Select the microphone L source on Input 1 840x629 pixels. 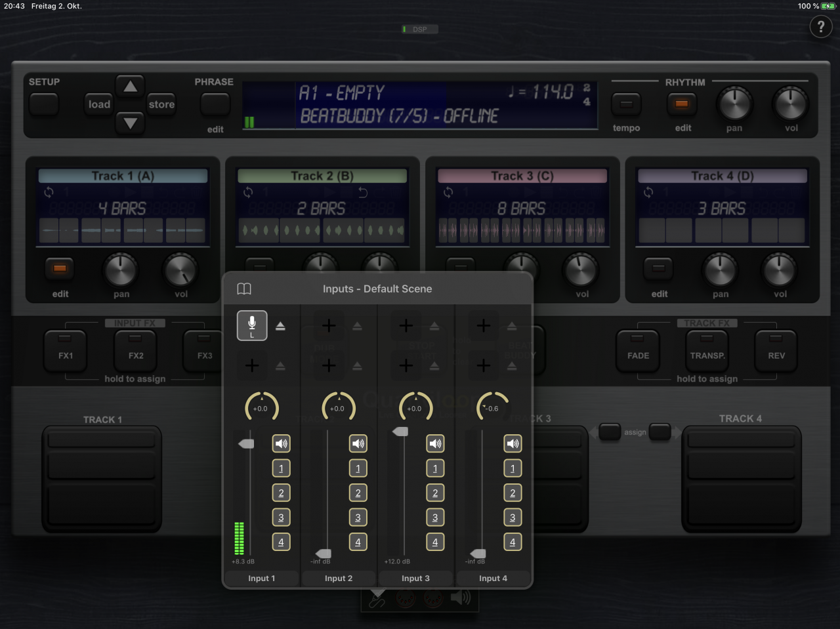pos(252,325)
